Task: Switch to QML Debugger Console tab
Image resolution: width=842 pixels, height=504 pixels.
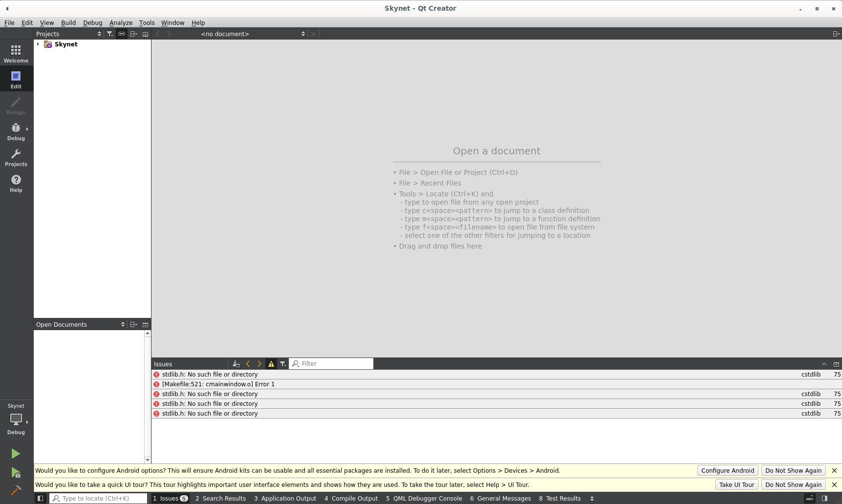Action: pyautogui.click(x=424, y=498)
